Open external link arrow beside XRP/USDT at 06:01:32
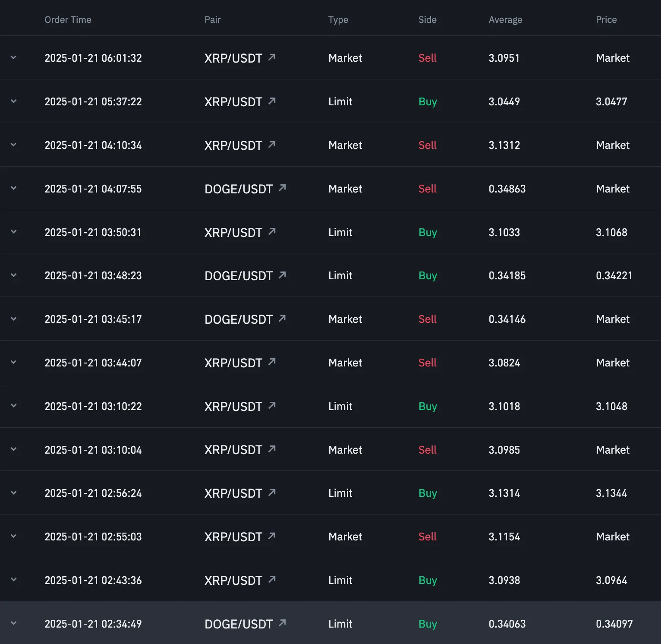This screenshot has width=661, height=644. [272, 57]
